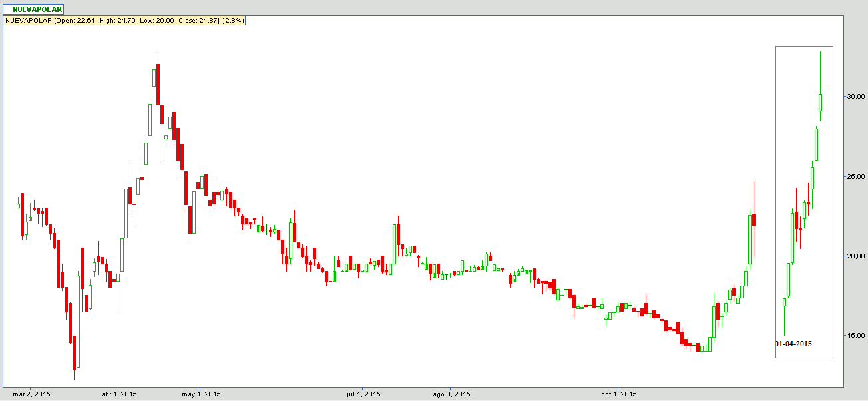Click the 15,00 price axis label
Screen dimensions: 868x401
(x=855, y=335)
